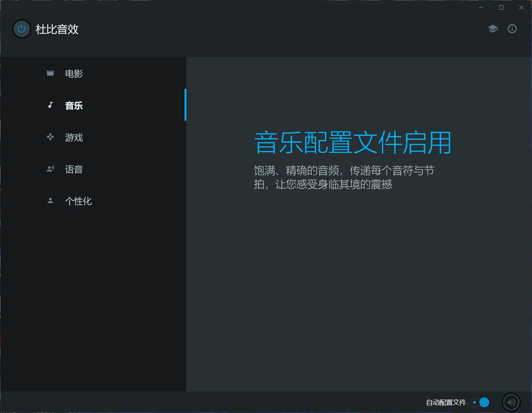
Task: Select the 音乐 profile label
Action: (74, 105)
